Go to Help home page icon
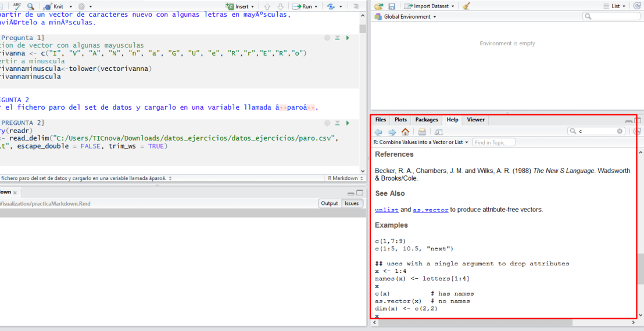This screenshot has height=331, width=644. pyautogui.click(x=405, y=132)
